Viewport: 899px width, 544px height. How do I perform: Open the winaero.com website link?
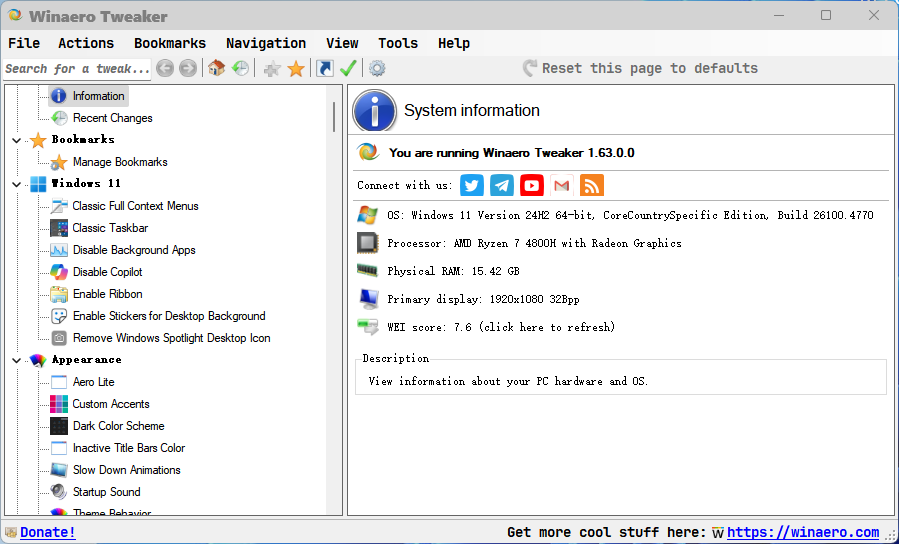802,532
